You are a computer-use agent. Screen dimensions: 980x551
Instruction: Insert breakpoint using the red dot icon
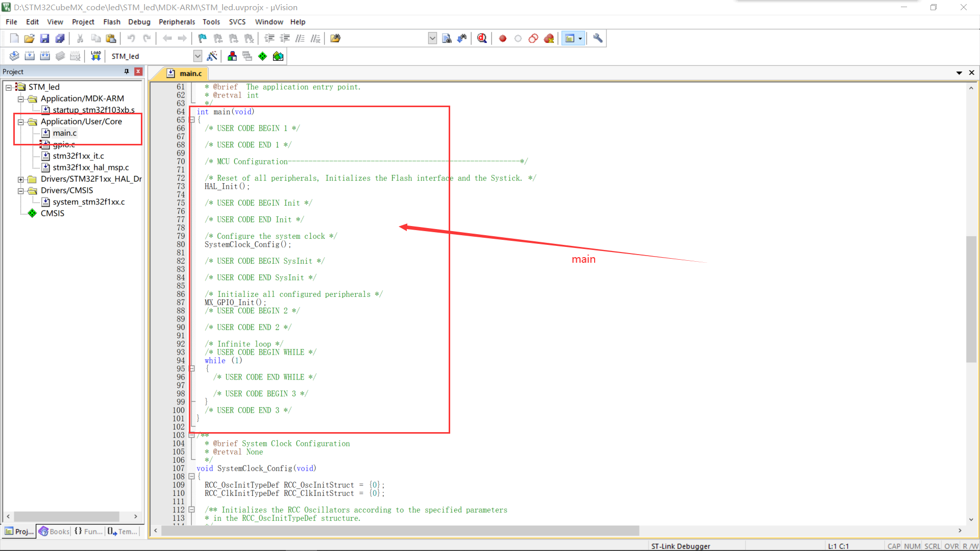(x=502, y=38)
